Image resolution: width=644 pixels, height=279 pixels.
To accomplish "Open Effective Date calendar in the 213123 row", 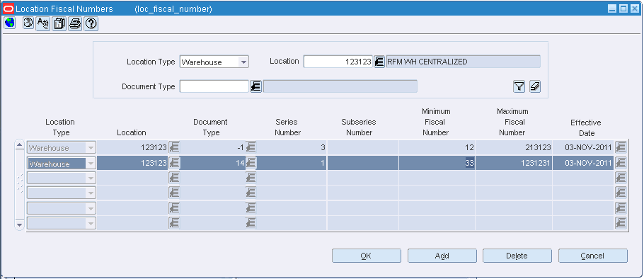I will click(x=621, y=147).
